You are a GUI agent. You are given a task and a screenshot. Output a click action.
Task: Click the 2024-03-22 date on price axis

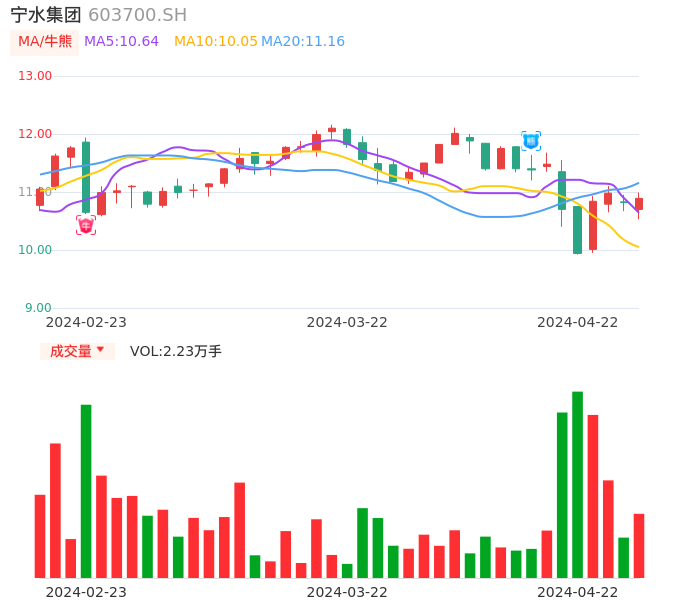[347, 322]
